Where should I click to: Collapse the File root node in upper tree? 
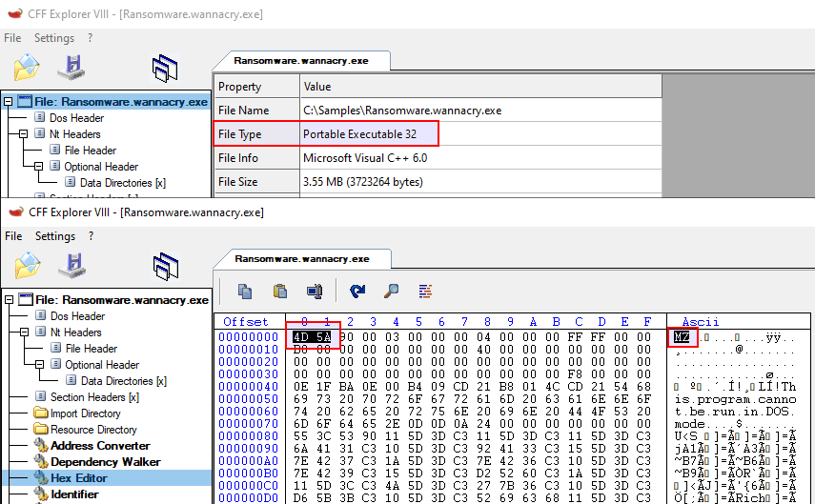point(9,102)
